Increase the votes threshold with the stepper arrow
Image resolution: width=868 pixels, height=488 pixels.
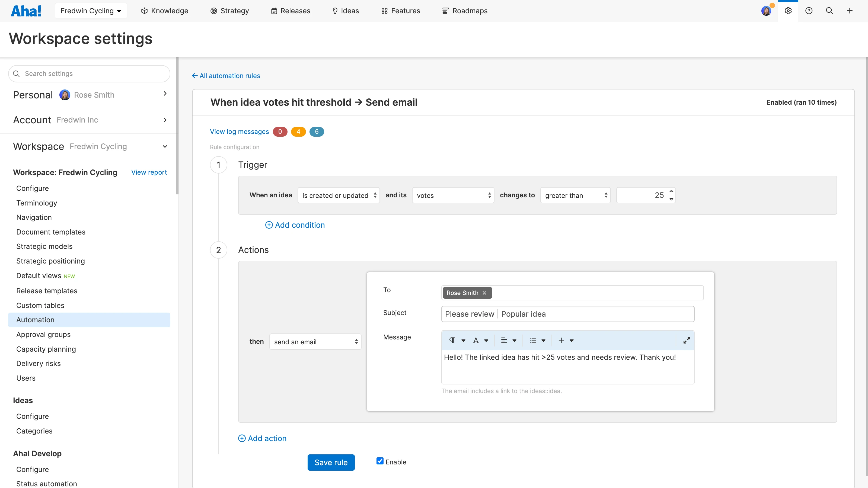pos(671,192)
